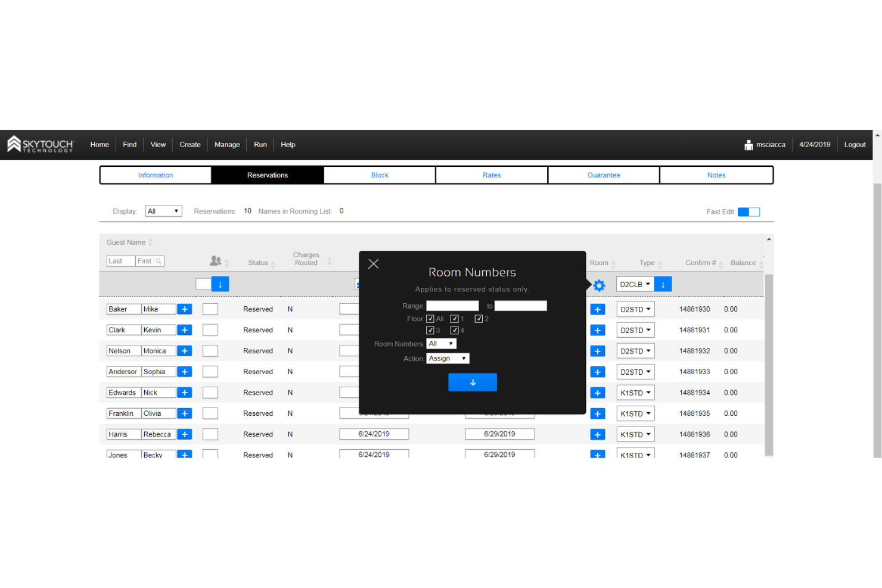The image size is (882, 588).
Task: Click the plus next to Franklin Olivia name
Action: point(185,413)
